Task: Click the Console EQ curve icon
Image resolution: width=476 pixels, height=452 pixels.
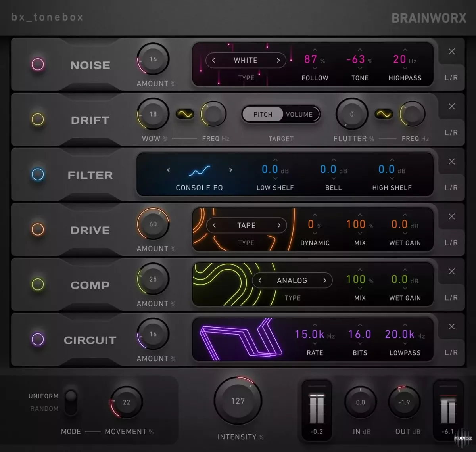Action: pos(200,170)
